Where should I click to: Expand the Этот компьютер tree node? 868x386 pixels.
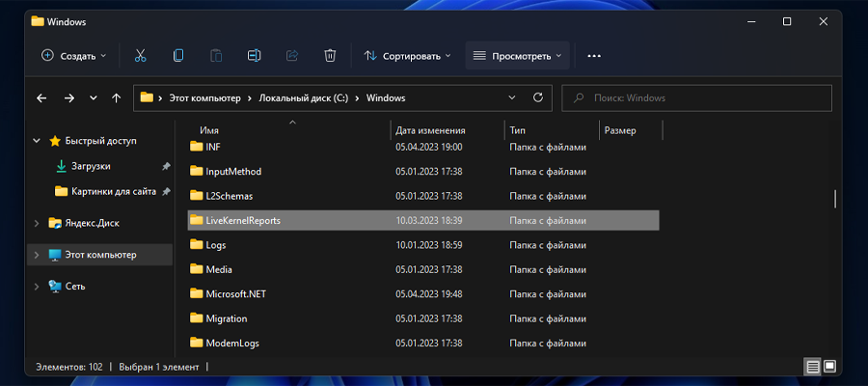(x=37, y=255)
